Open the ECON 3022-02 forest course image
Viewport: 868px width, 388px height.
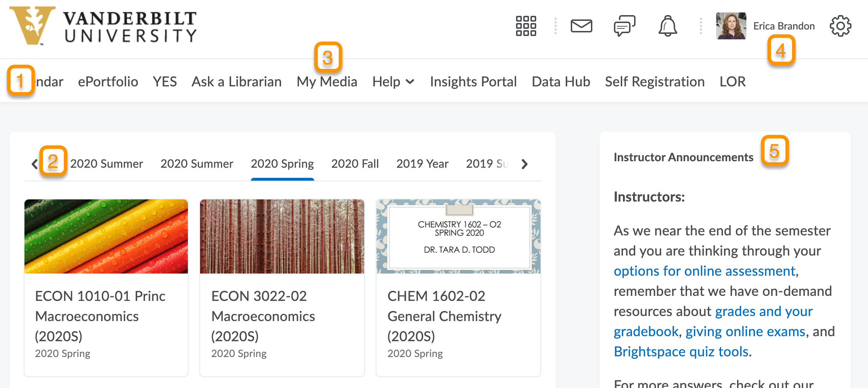click(x=282, y=236)
